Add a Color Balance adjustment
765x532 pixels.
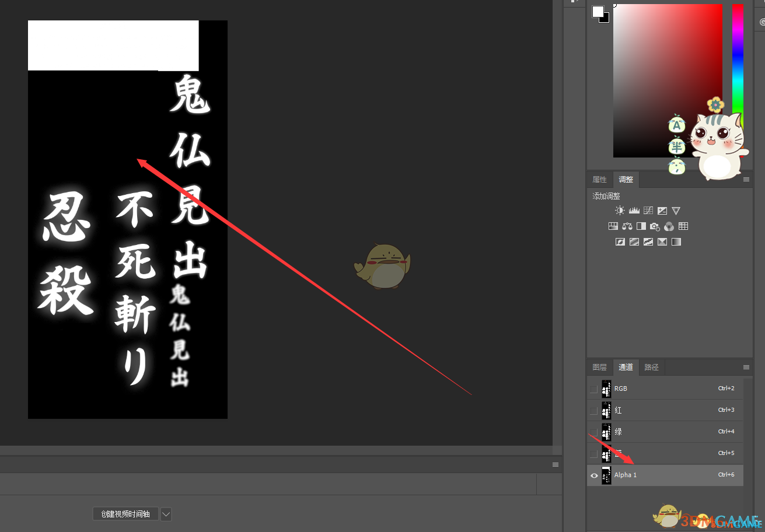tap(627, 226)
